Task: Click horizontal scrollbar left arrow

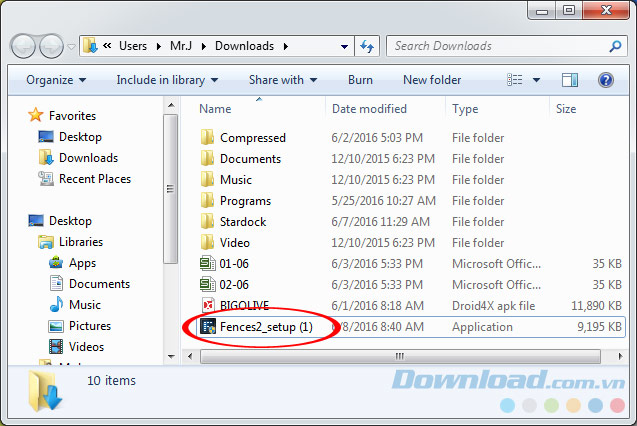Action: click(190, 357)
